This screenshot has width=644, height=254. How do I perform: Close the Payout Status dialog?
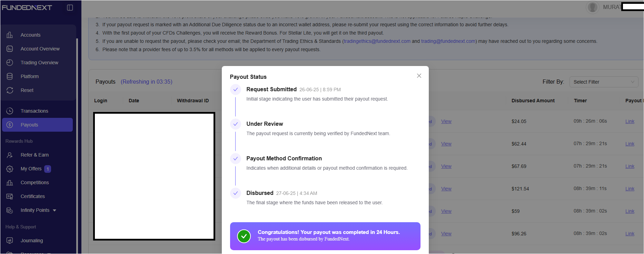[x=419, y=76]
